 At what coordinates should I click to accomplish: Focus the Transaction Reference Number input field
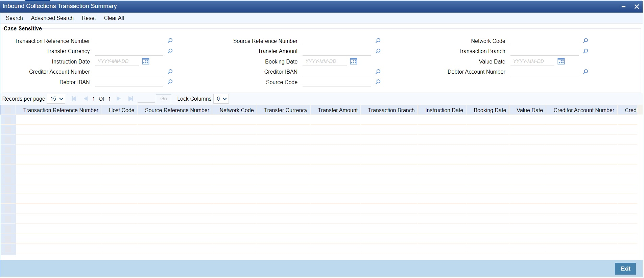[x=129, y=41]
